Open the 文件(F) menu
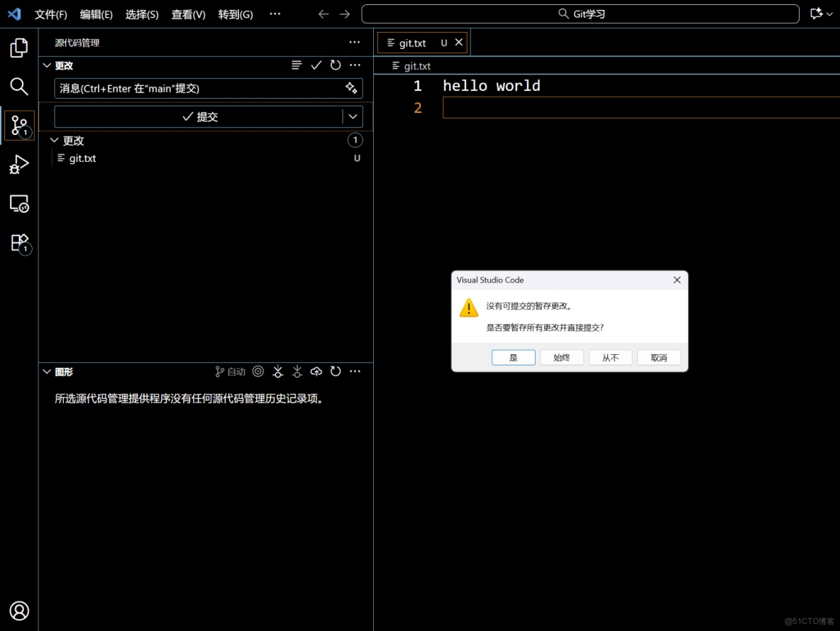Screen dimensions: 840x631 [x=50, y=14]
